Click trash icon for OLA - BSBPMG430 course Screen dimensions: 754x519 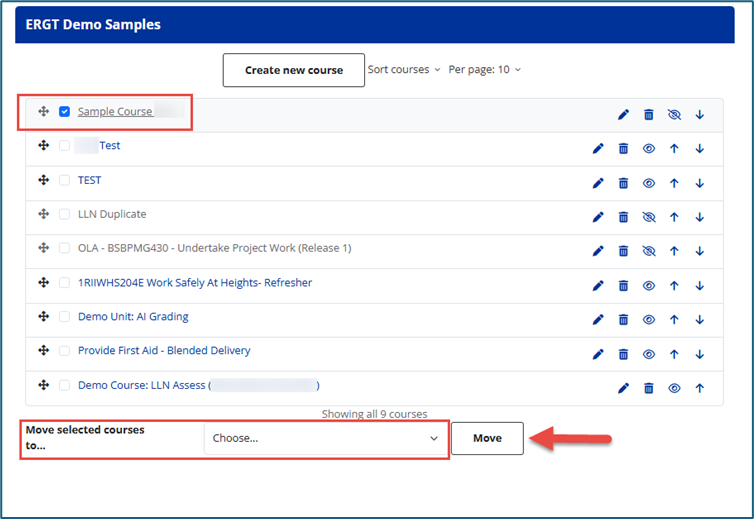[x=623, y=251]
